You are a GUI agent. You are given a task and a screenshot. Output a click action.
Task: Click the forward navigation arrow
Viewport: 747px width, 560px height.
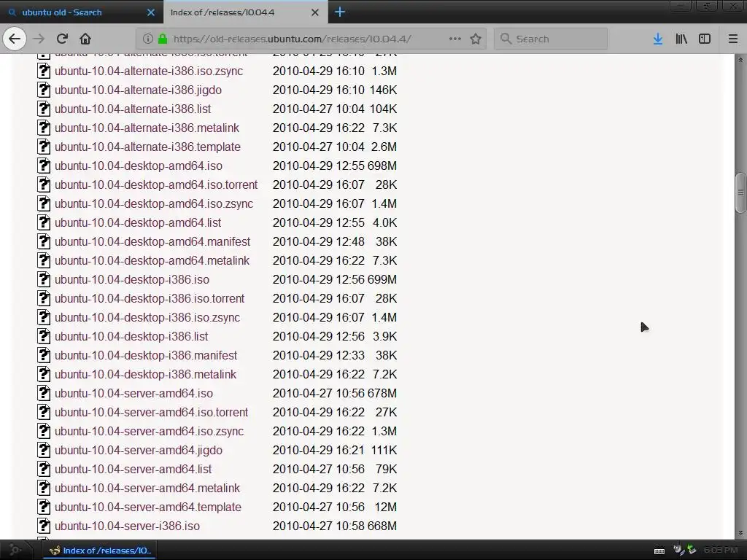(39, 39)
